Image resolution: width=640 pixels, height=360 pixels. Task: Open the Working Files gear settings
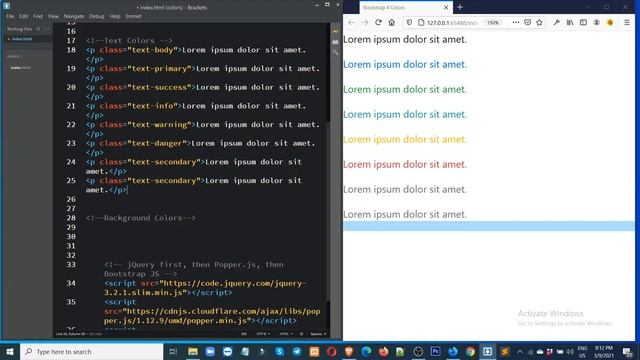[x=38, y=29]
